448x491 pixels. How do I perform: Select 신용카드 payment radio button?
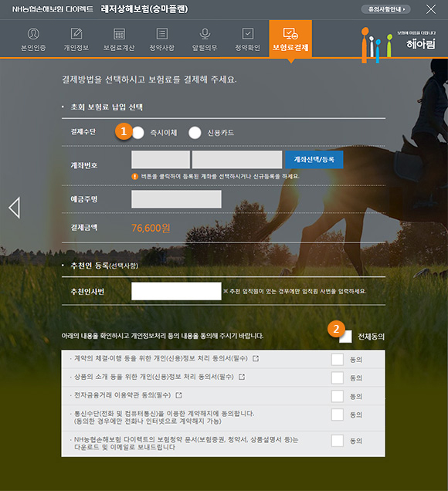click(x=195, y=133)
